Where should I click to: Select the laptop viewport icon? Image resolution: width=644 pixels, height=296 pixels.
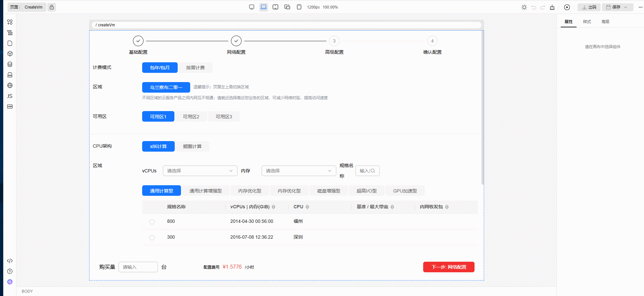tap(264, 7)
